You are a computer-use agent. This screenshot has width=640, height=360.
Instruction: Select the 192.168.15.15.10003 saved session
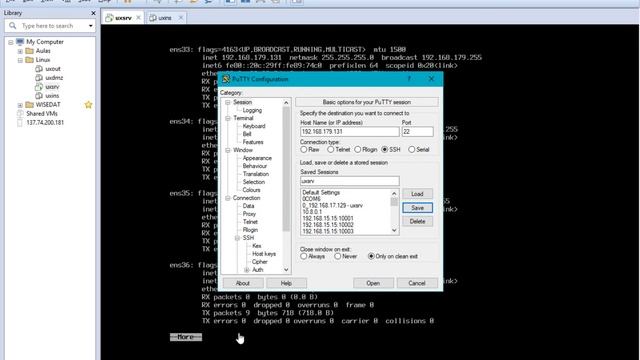pyautogui.click(x=328, y=231)
